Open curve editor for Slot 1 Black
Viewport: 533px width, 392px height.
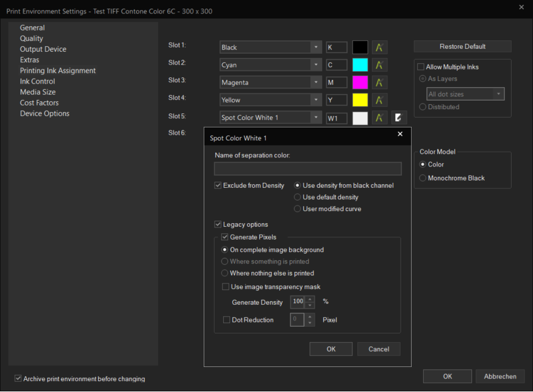(x=379, y=48)
